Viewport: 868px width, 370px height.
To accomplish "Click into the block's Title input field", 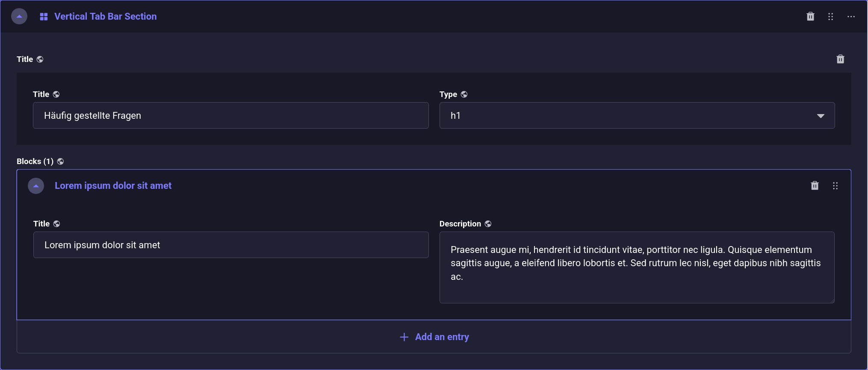I will click(230, 245).
